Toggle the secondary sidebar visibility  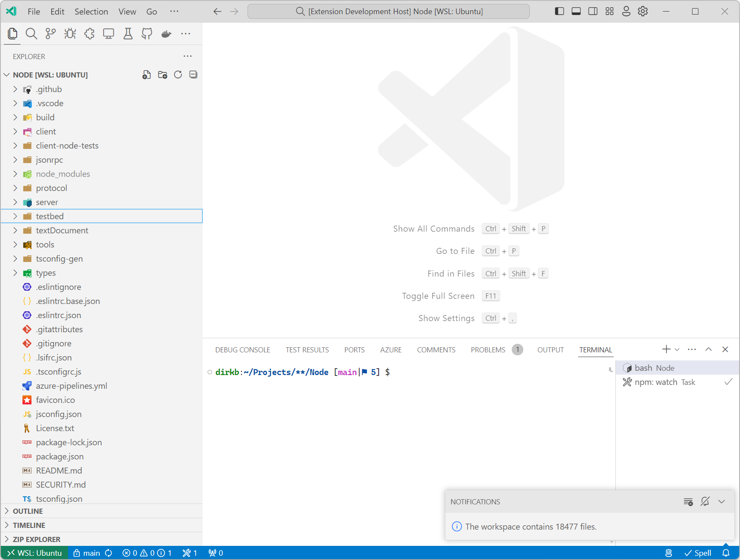click(592, 11)
